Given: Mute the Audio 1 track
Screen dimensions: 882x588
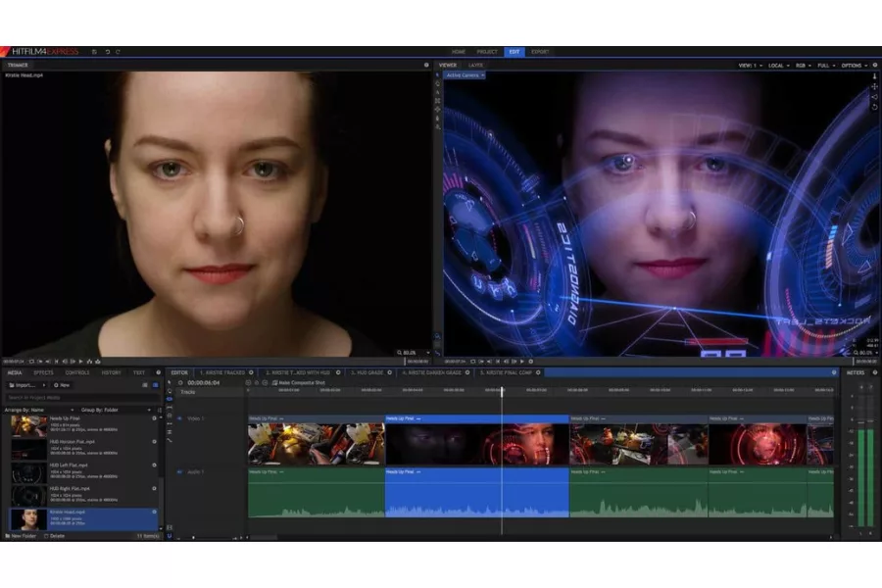Looking at the screenshot, I should click(179, 472).
